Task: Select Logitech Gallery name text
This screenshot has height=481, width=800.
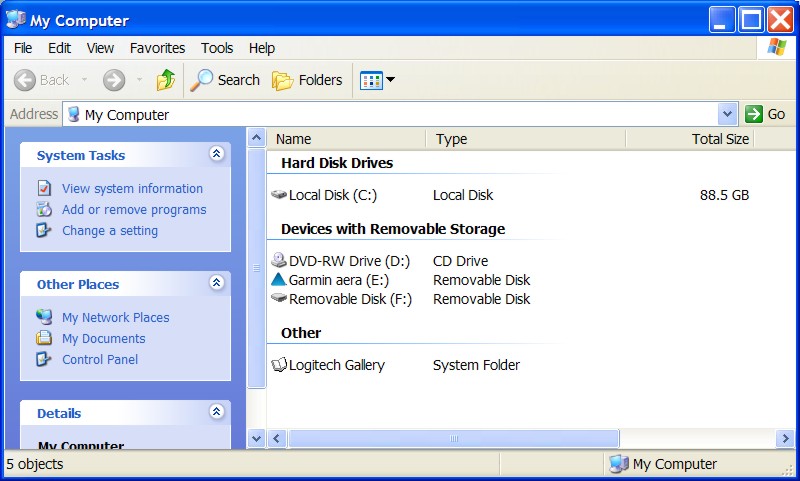Action: tap(337, 365)
